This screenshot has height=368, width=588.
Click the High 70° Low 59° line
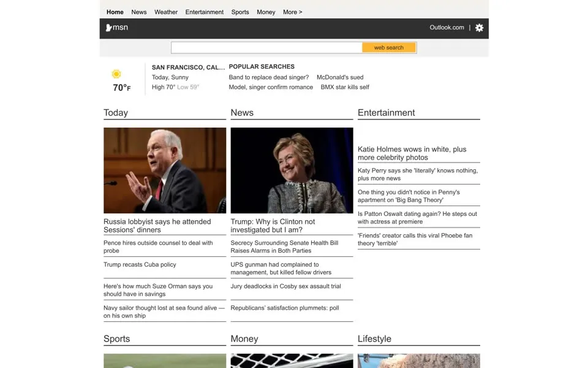175,87
